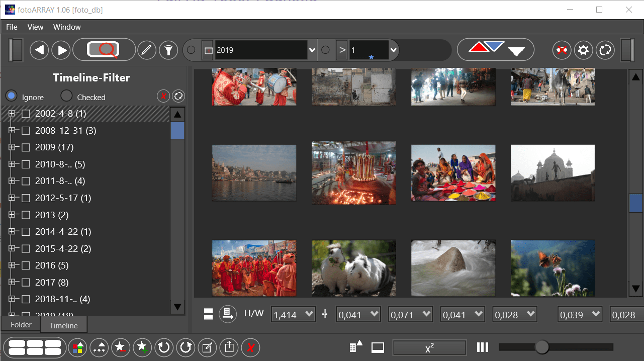
Task: Click the six-tile grid layout button
Action: tap(35, 347)
